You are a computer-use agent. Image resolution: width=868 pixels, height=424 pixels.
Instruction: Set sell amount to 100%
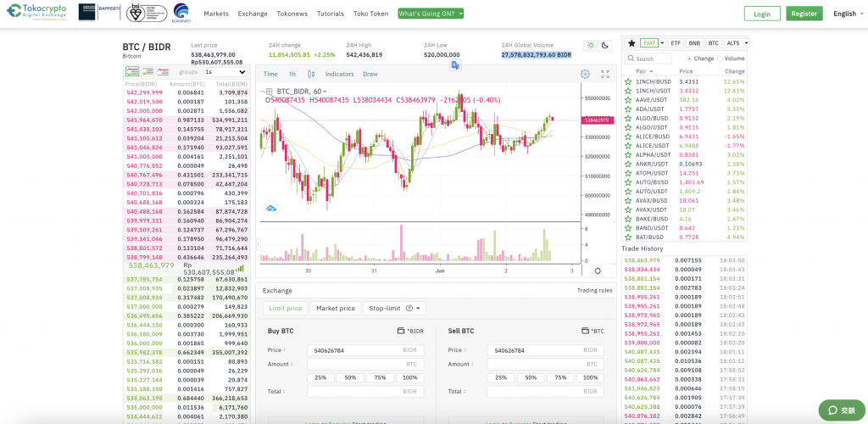tap(590, 377)
